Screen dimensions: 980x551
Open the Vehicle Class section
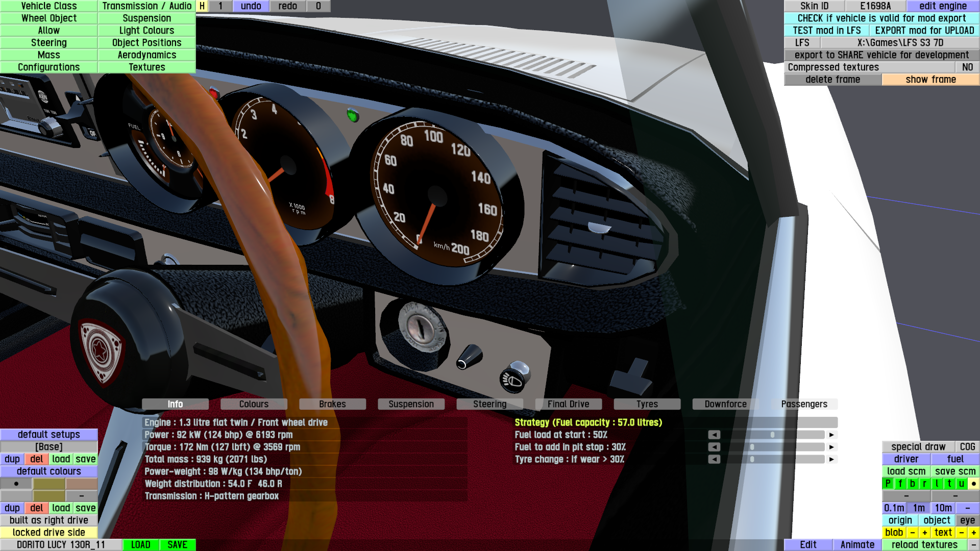(49, 6)
